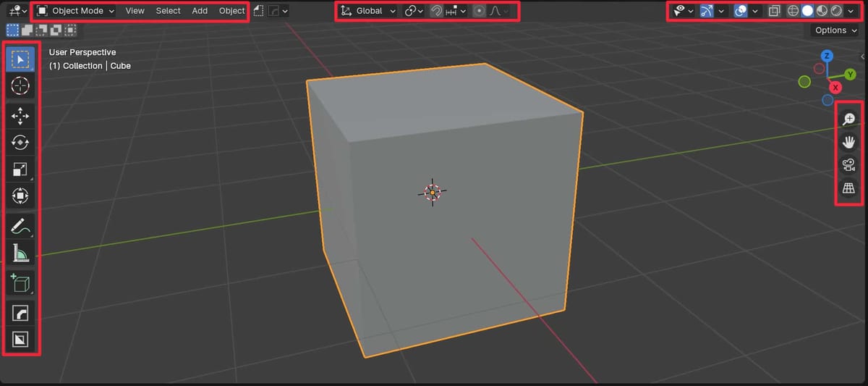The image size is (868, 386).
Task: Open the Select menu
Action: click(x=168, y=11)
